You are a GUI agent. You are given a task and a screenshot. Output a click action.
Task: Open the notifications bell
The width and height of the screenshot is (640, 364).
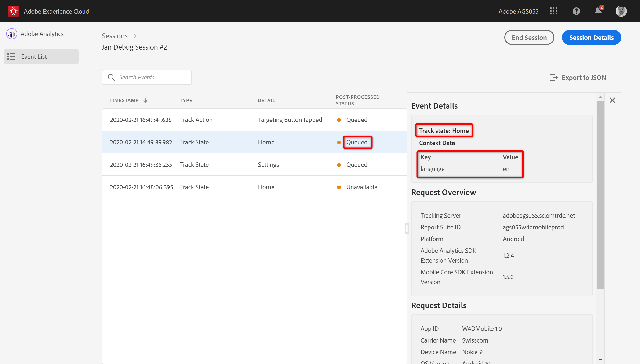[598, 11]
